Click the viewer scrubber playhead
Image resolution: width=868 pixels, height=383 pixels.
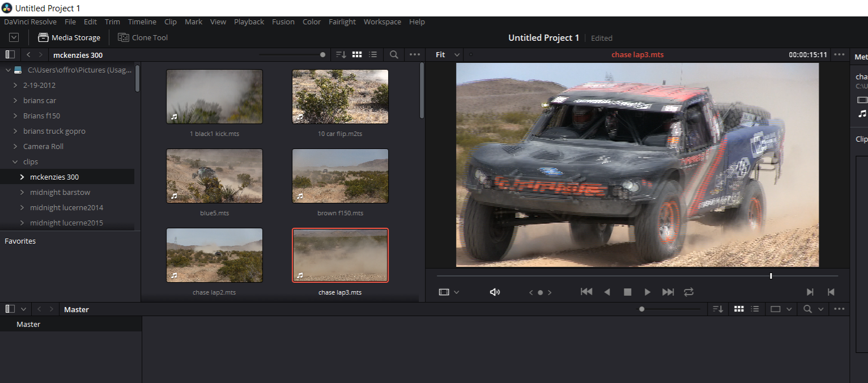[771, 276]
